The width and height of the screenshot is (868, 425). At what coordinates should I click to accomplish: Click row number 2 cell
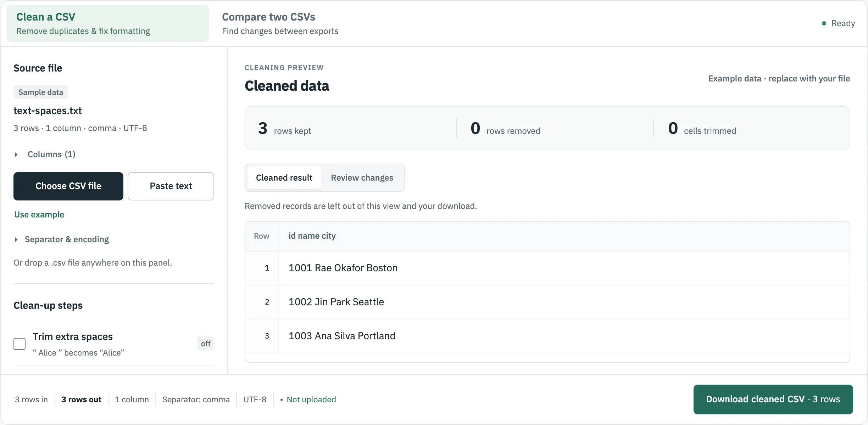click(x=262, y=302)
